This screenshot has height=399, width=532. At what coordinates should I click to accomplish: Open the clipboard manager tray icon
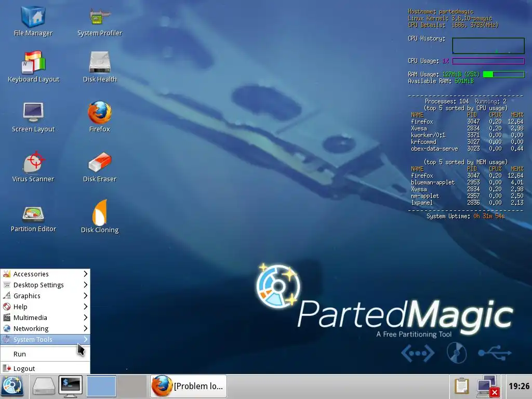(461, 386)
